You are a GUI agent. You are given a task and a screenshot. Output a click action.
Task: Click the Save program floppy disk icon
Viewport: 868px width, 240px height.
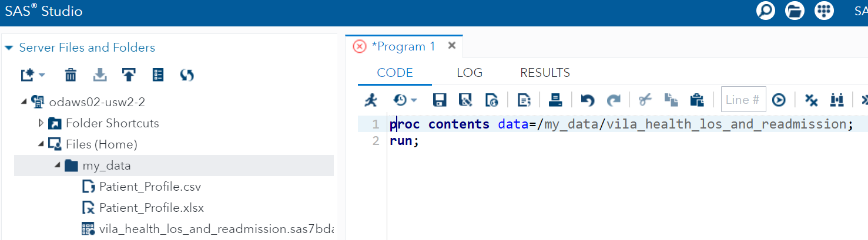coord(440,100)
